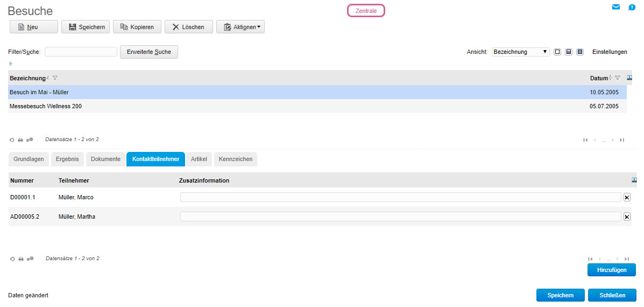Click participant name Müller, Martha
This screenshot has height=307, width=644.
pos(77,217)
